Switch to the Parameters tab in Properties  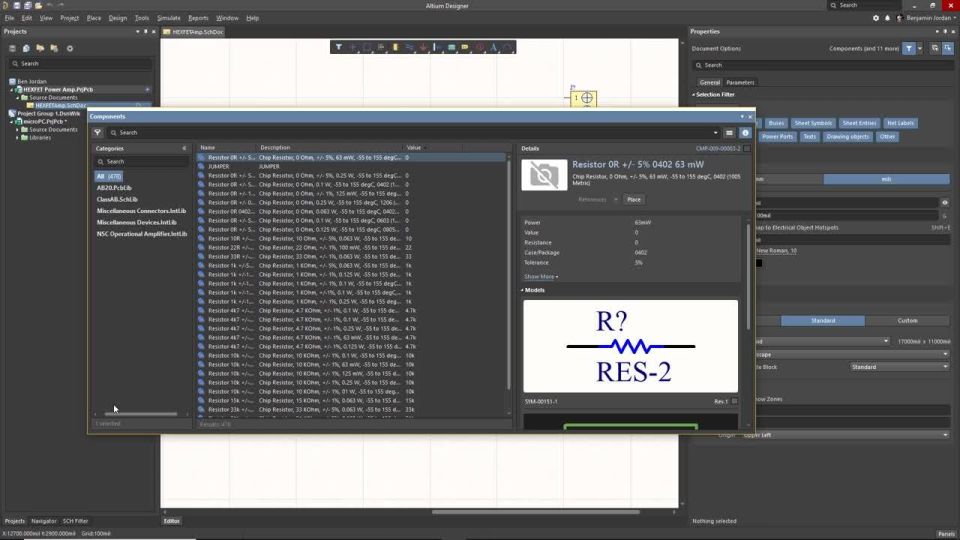(740, 83)
